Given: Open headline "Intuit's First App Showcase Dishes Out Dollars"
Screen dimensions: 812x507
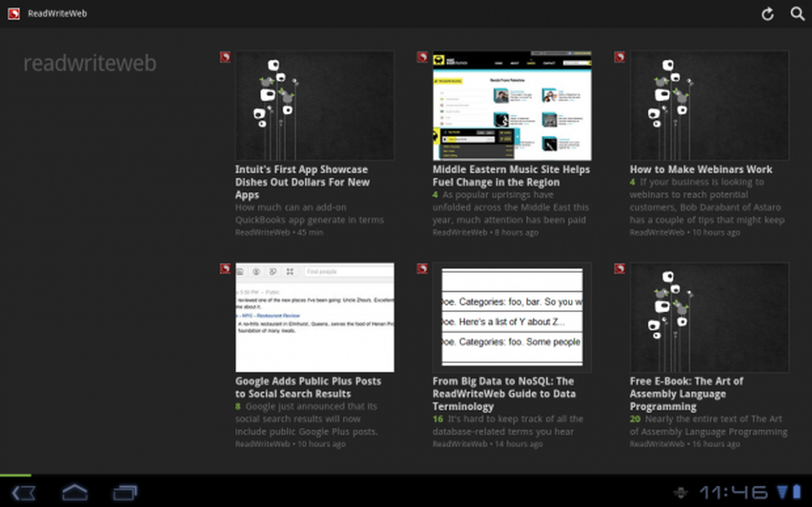Looking at the screenshot, I should [302, 182].
